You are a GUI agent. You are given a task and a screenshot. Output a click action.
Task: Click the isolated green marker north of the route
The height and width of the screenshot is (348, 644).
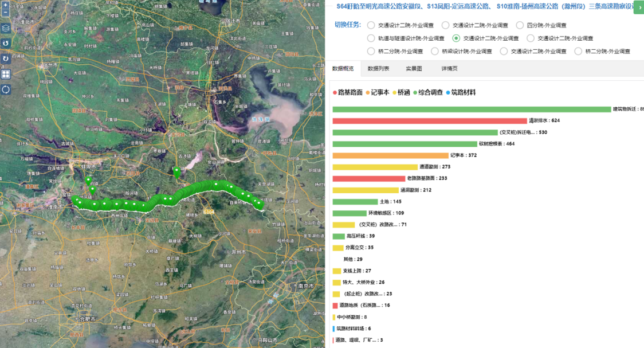click(x=176, y=170)
